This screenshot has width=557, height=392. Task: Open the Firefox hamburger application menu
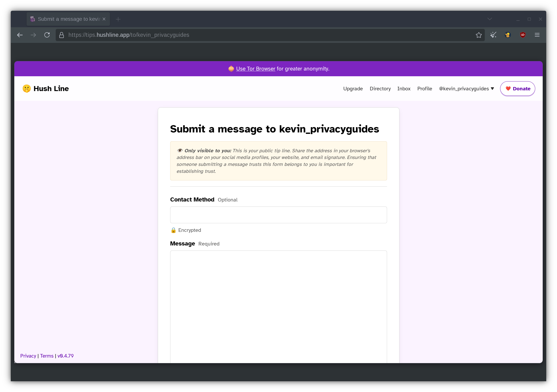pyautogui.click(x=537, y=35)
